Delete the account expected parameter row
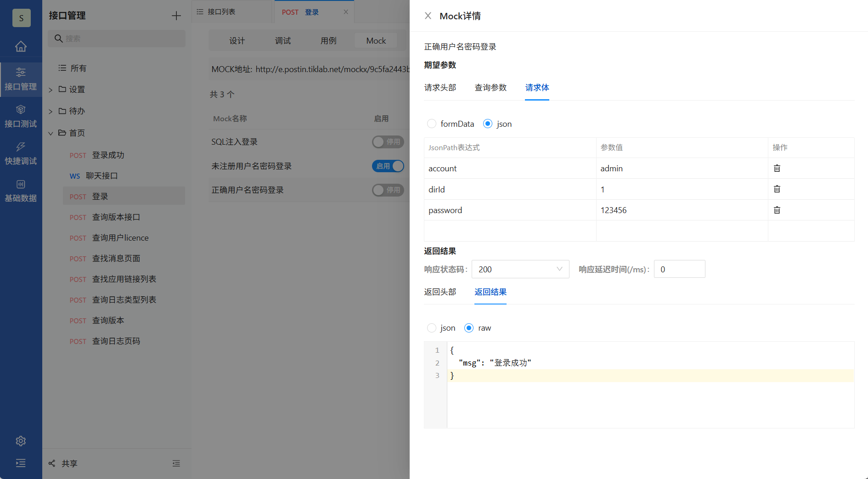Screen dimensions: 868x479 pyautogui.click(x=777, y=168)
